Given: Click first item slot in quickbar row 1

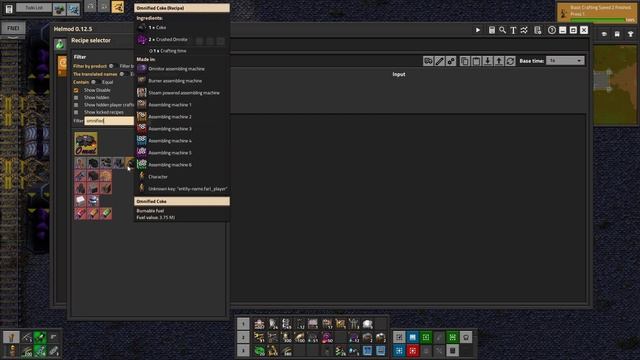Looking at the screenshot, I should pos(259,324).
